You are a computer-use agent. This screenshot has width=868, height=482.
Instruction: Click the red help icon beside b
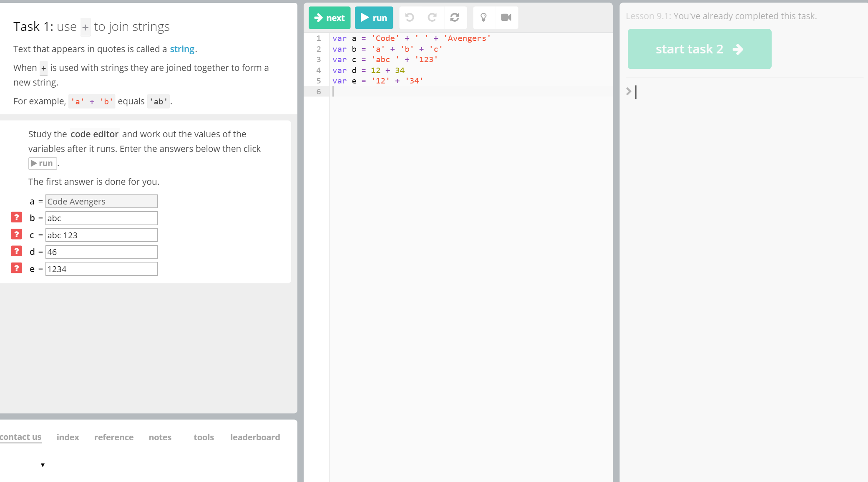point(16,217)
